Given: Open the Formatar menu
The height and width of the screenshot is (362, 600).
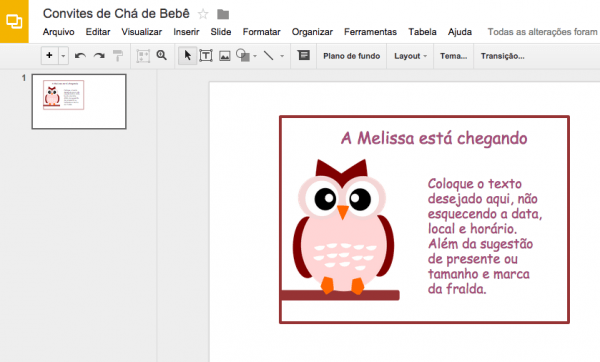Looking at the screenshot, I should [x=261, y=32].
